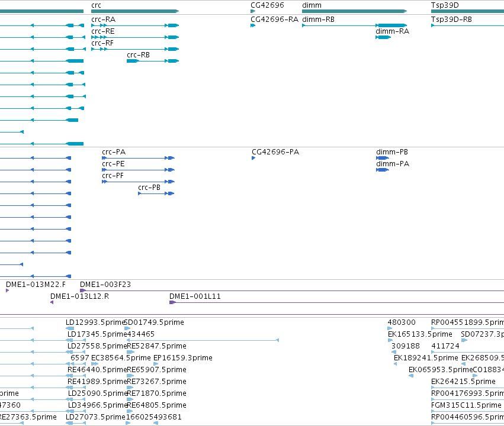
Task: Click BAC end DME1-013L12.R
Action: (x=80, y=296)
